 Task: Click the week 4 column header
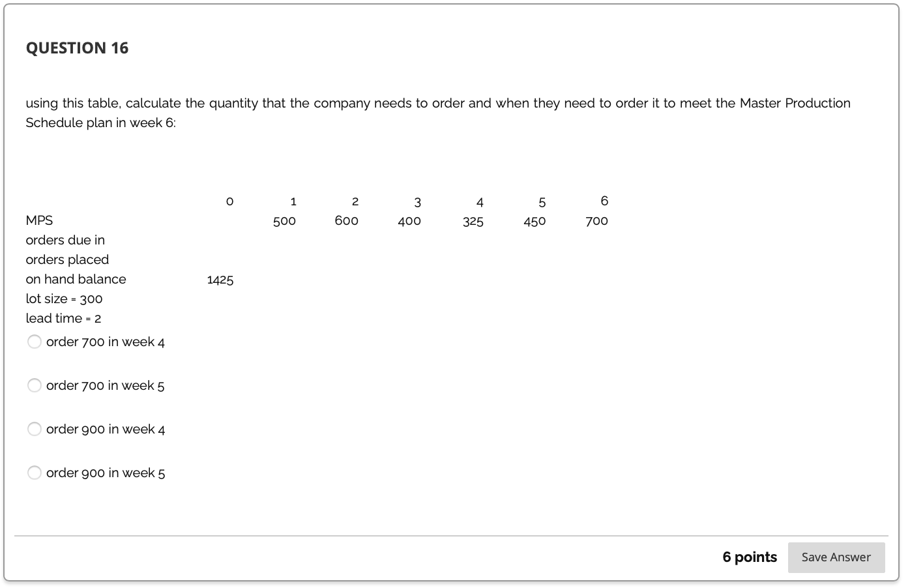[x=480, y=202]
